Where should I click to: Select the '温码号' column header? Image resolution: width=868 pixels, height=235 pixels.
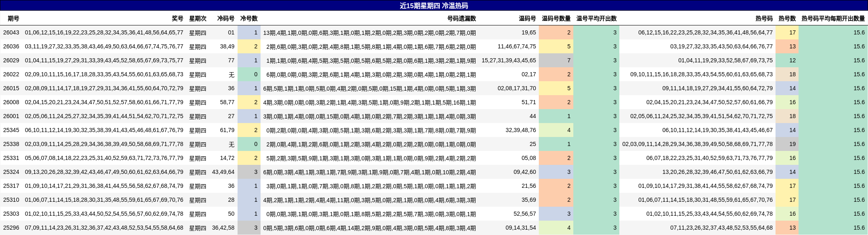tap(527, 18)
